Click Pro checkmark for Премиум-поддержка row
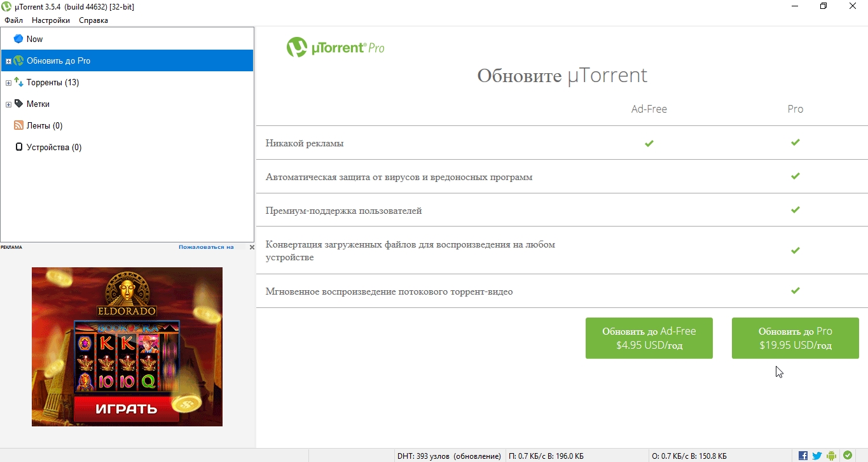Viewport: 868px width, 462px height. point(795,210)
